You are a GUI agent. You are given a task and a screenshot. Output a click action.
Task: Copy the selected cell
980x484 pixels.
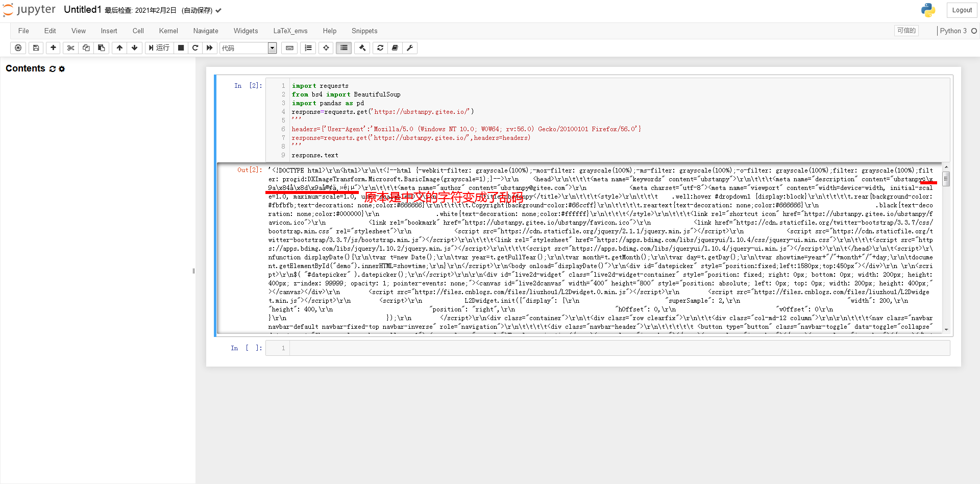(86, 48)
